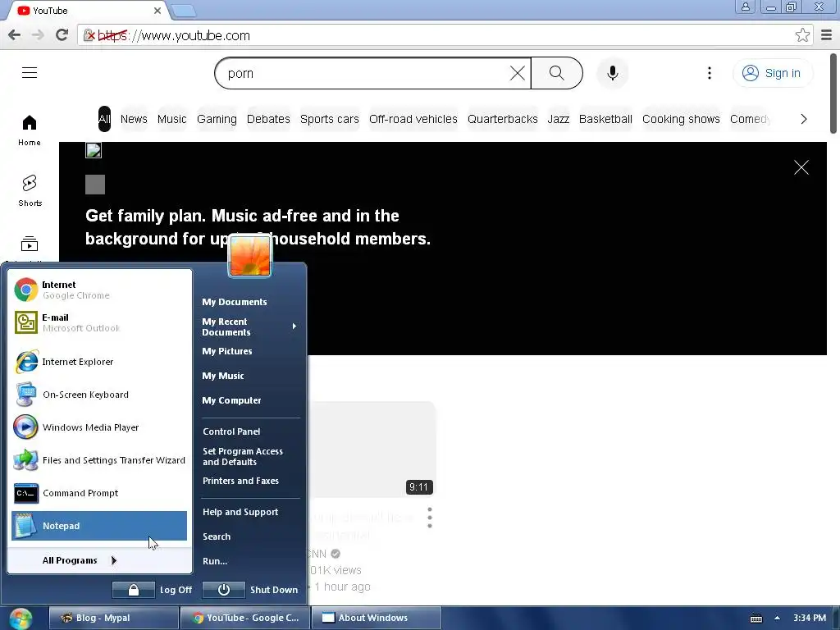Open Search from Start menu
The image size is (840, 630).
point(217,536)
